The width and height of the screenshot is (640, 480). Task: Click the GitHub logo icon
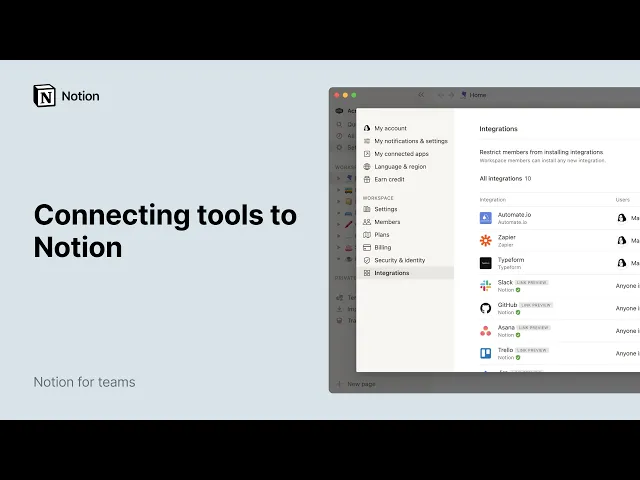click(485, 308)
